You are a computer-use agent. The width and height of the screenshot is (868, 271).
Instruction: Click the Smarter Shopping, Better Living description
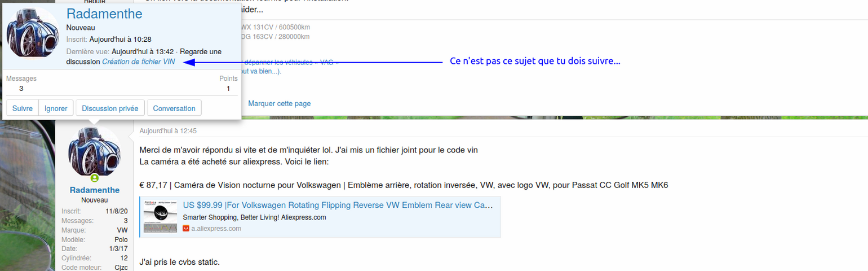click(255, 217)
